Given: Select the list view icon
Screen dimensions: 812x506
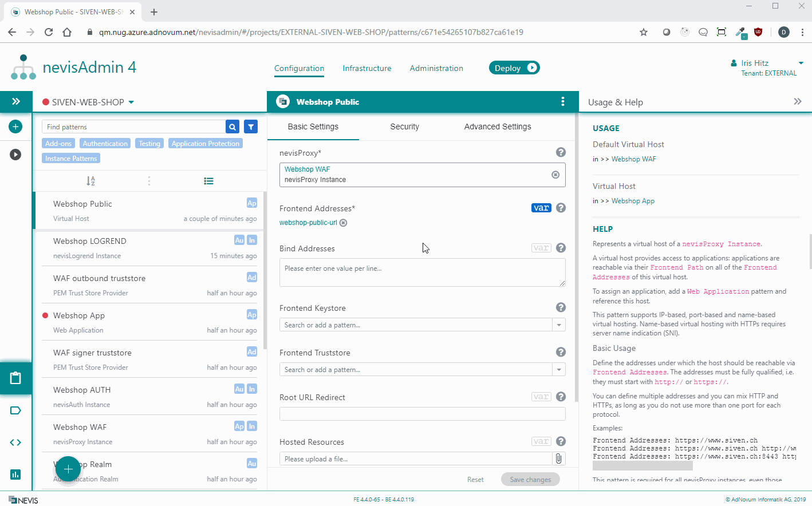Looking at the screenshot, I should point(208,181).
